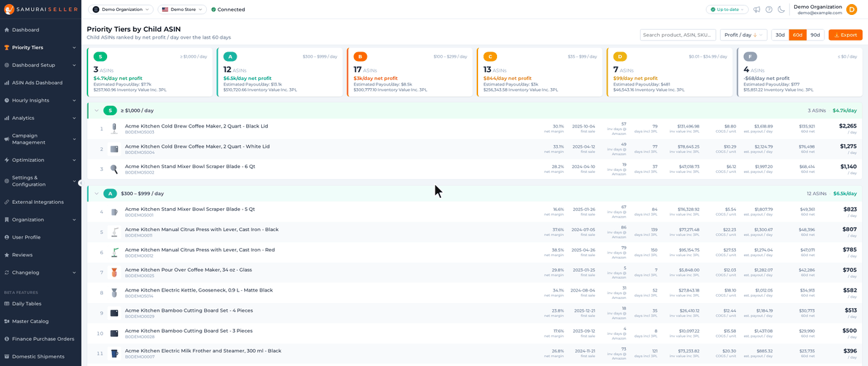Click the Priority Tiers trophy icon
This screenshot has width=868, height=366.
(x=7, y=47)
